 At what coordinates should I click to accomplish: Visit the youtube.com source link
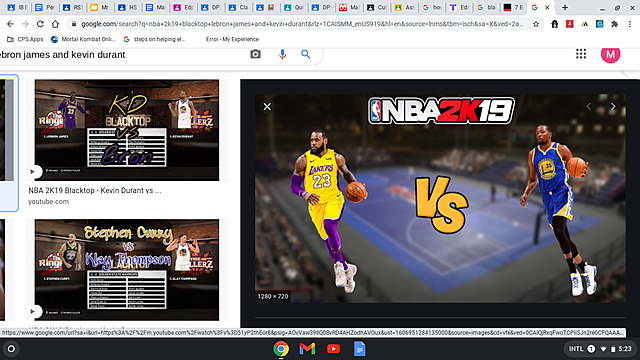click(x=49, y=202)
